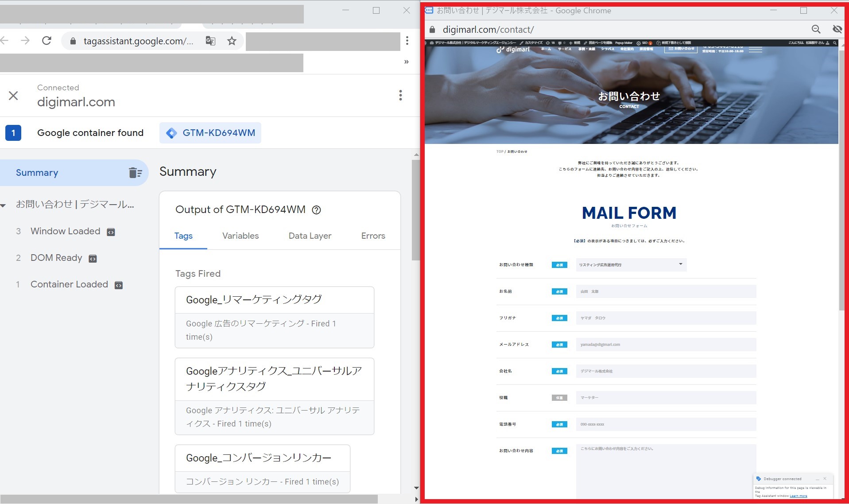Click the メールアドレス input field
The width and height of the screenshot is (849, 504).
tap(666, 345)
